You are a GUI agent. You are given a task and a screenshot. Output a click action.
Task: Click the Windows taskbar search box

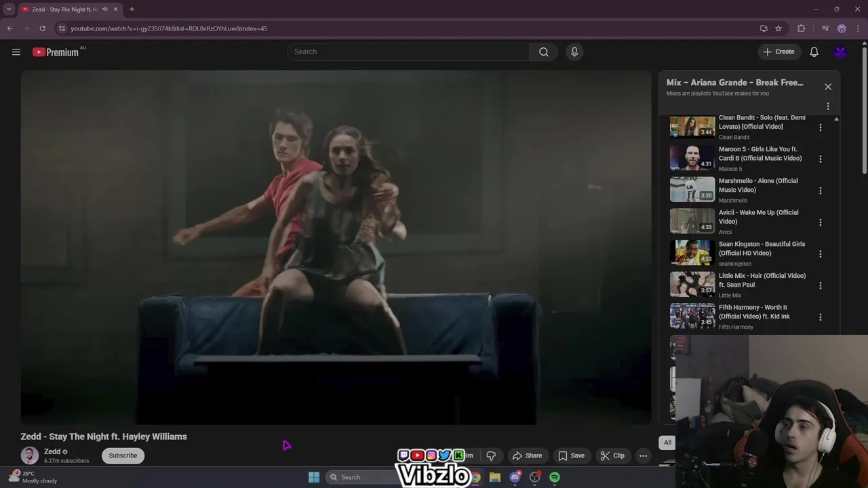(361, 477)
